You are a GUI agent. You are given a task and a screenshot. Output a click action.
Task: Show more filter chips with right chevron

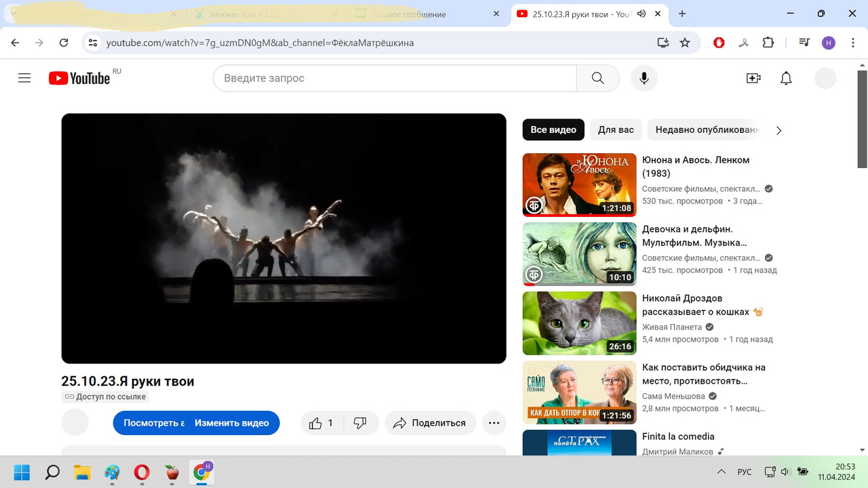click(778, 130)
